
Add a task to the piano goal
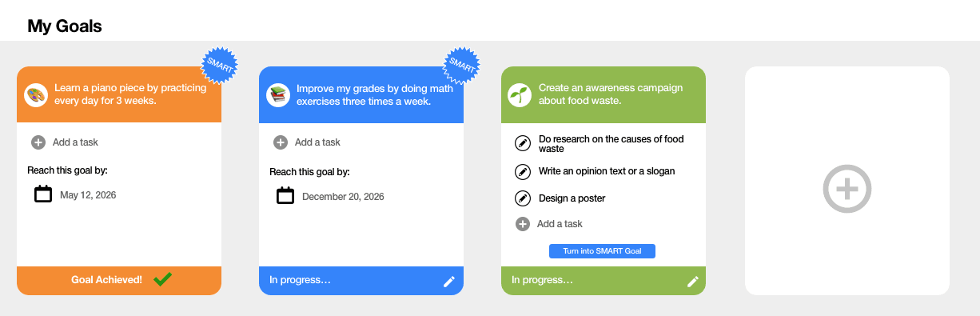pos(65,142)
